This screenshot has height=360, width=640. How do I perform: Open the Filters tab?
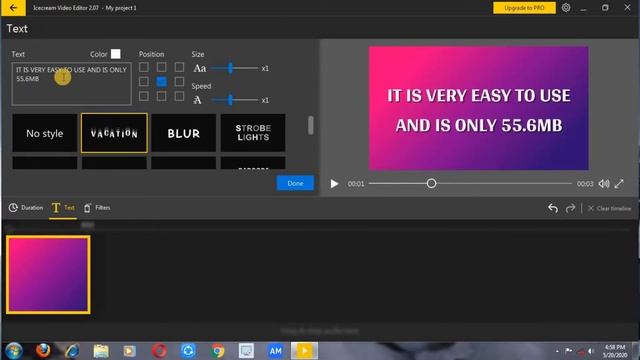pos(97,208)
